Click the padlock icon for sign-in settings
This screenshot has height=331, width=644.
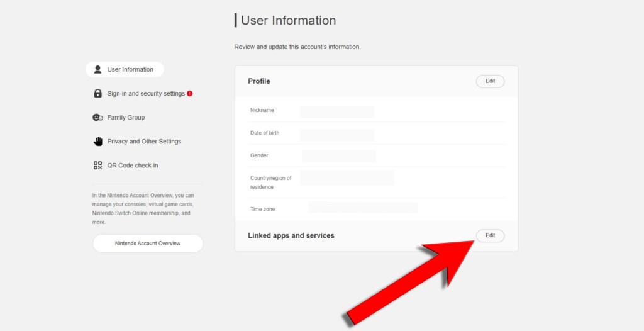(97, 93)
